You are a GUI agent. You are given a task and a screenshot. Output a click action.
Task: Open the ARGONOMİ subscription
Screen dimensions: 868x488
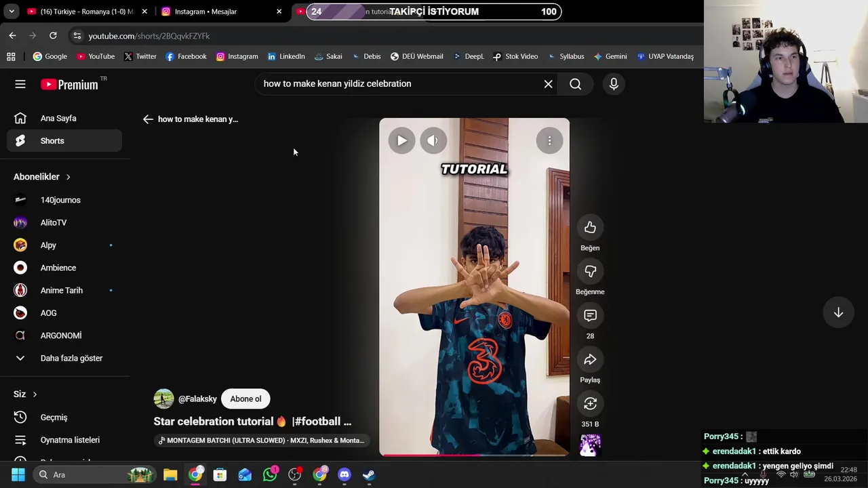(64, 335)
